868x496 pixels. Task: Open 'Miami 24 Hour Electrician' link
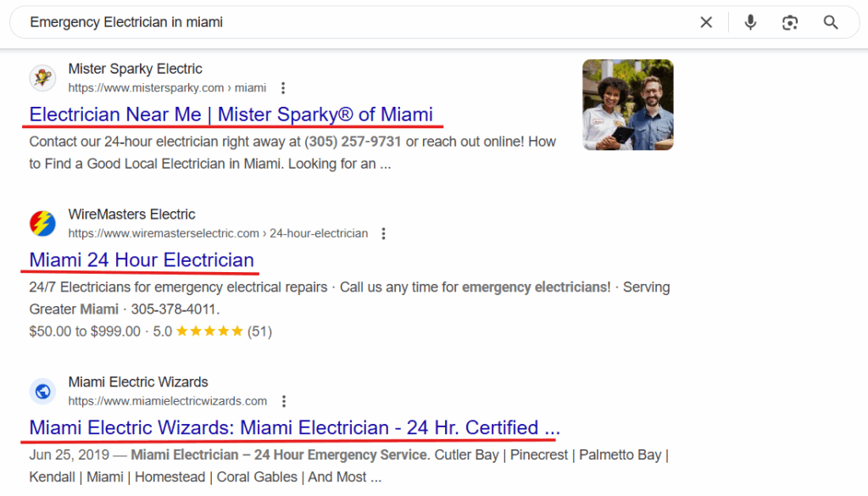[142, 260]
